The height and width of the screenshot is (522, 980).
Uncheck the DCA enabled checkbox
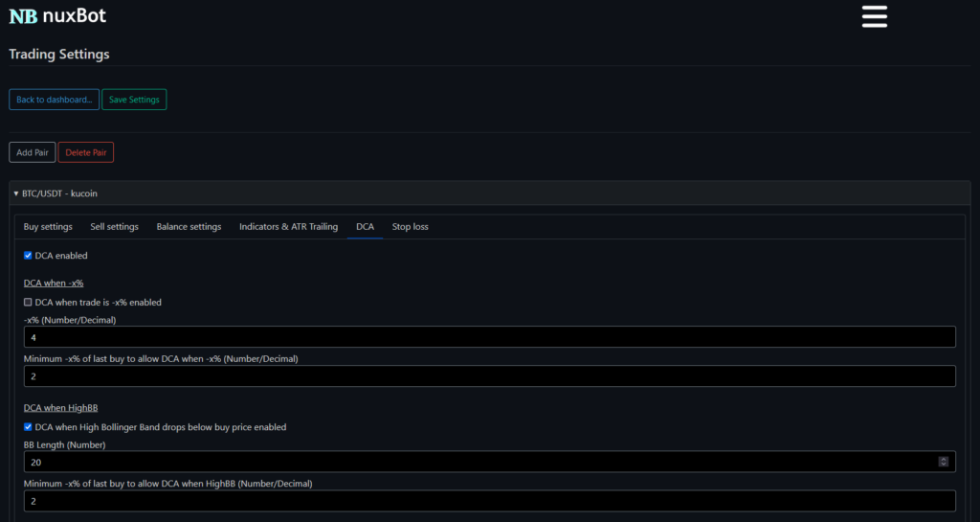click(x=28, y=256)
